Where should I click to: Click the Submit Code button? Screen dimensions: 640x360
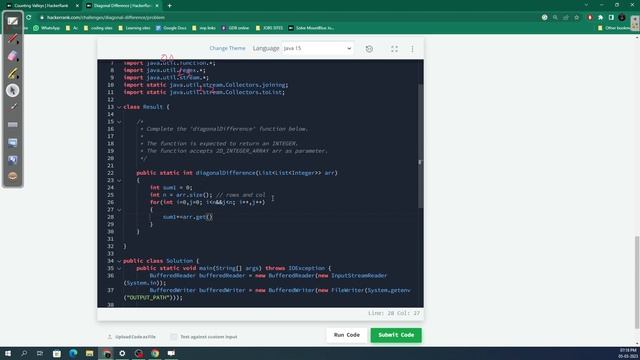click(396, 335)
